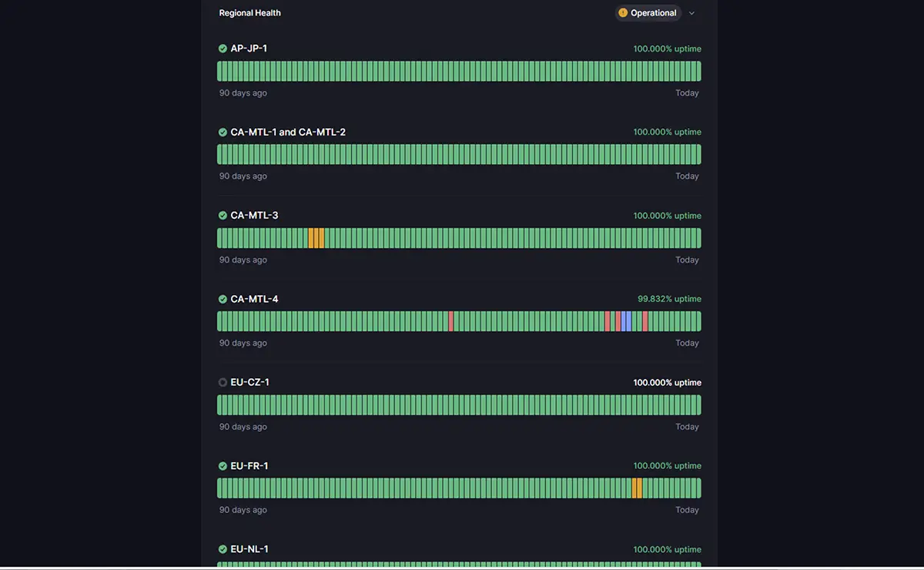Click the AP-JP-1 uptime history bar
Image resolution: width=924 pixels, height=570 pixels.
459,72
